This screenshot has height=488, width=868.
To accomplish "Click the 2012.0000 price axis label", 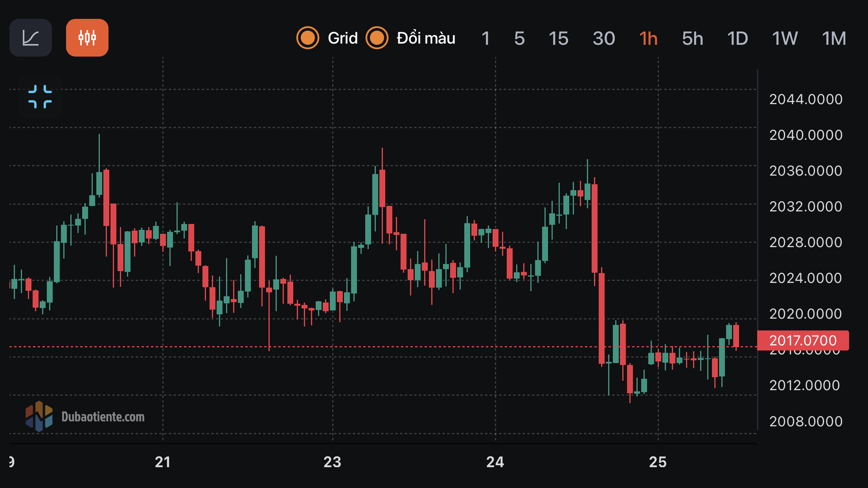I will 805,385.
